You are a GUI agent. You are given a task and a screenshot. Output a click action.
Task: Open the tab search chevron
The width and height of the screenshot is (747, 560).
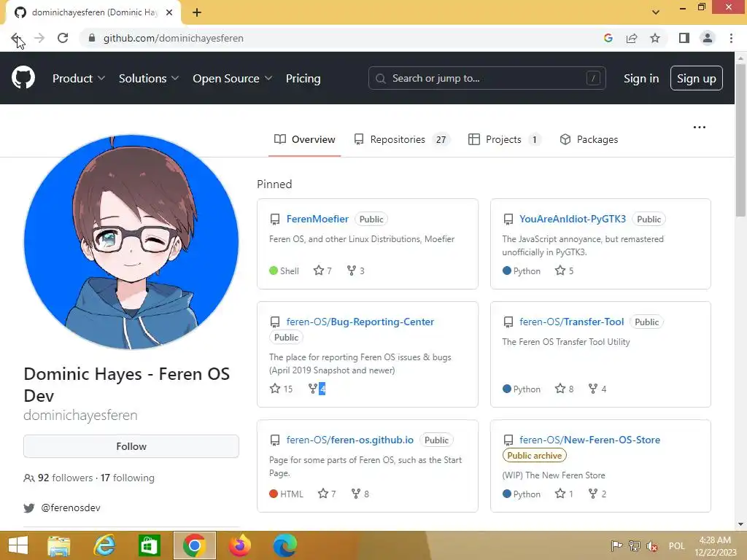[x=656, y=12]
